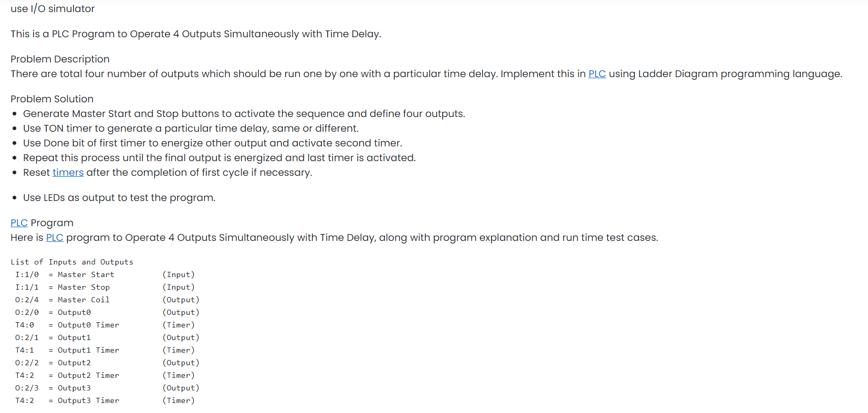Image resolution: width=868 pixels, height=413 pixels.
Task: Click the 'Use Done bit of first timer' bullet
Action: point(213,143)
